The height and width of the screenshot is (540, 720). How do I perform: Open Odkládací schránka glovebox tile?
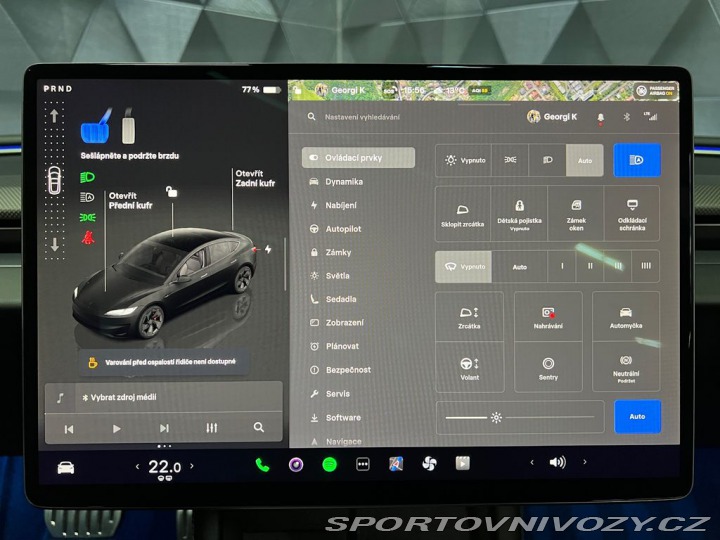(x=632, y=214)
